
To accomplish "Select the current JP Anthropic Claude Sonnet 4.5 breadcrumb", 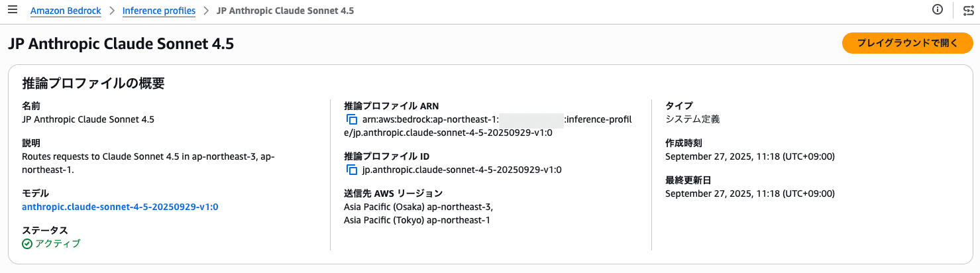I will pos(285,11).
